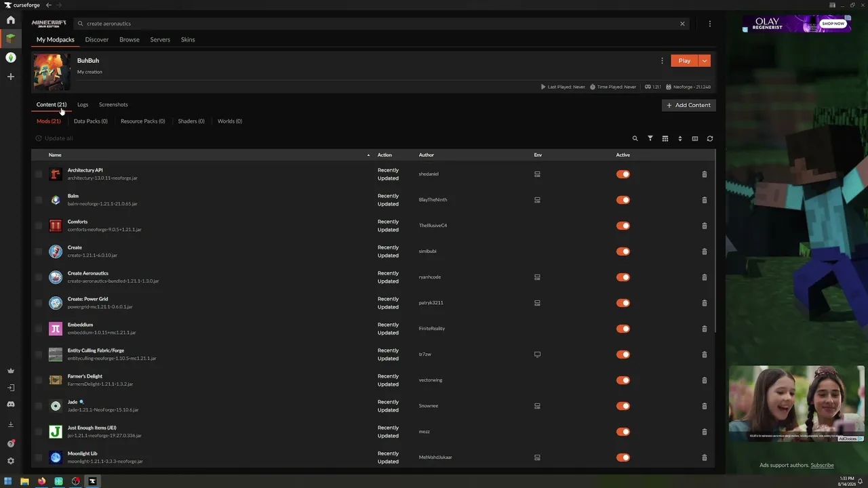The image size is (868, 488).
Task: Select the Minecraft game in sidebar
Action: click(11, 39)
